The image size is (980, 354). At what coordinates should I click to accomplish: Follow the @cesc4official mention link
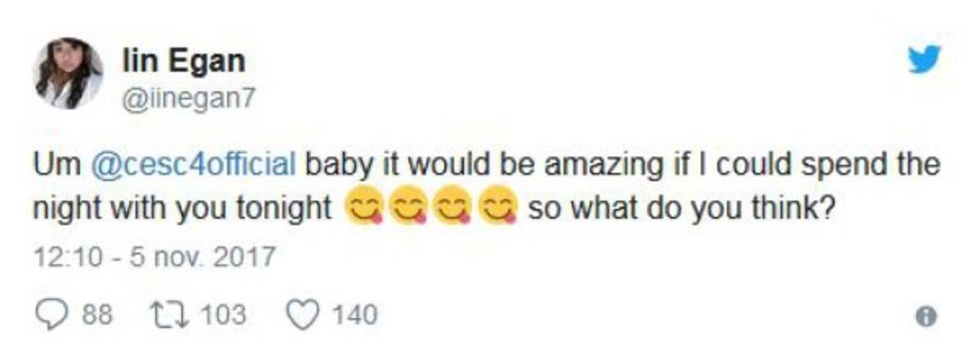195,164
